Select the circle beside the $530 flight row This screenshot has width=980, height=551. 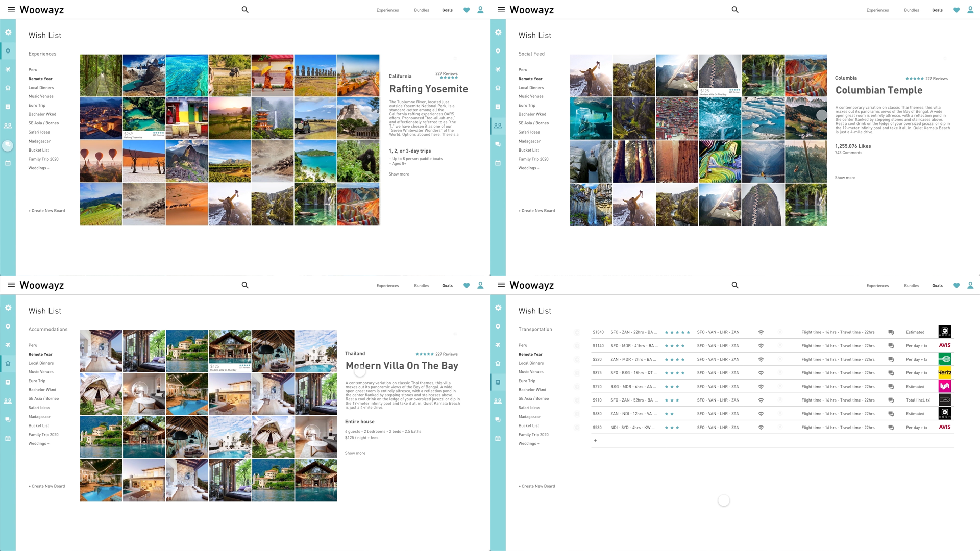[x=577, y=428]
